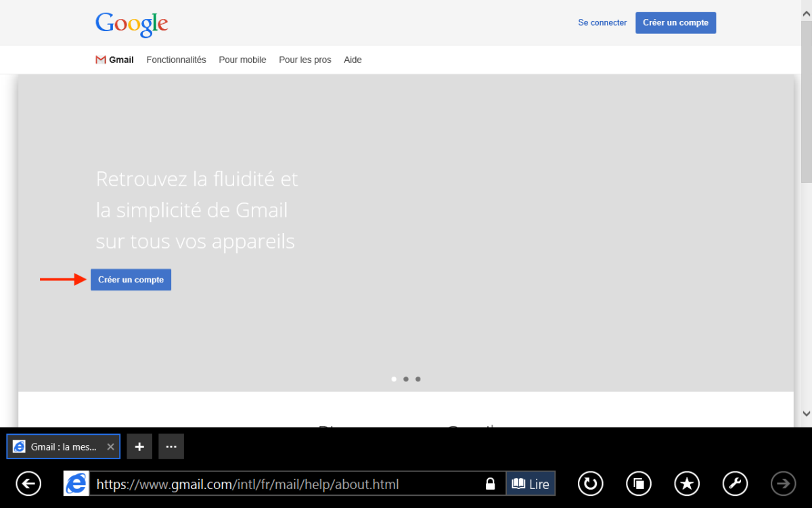
Task: Select the Gmail browser tab
Action: (x=64, y=446)
